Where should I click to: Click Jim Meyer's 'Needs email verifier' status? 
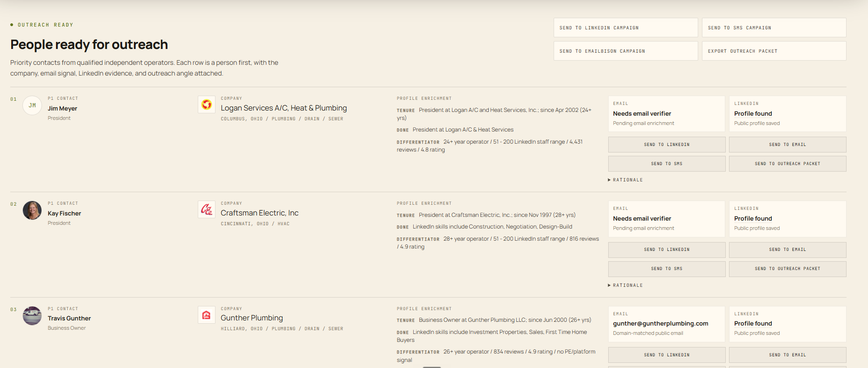click(x=642, y=113)
